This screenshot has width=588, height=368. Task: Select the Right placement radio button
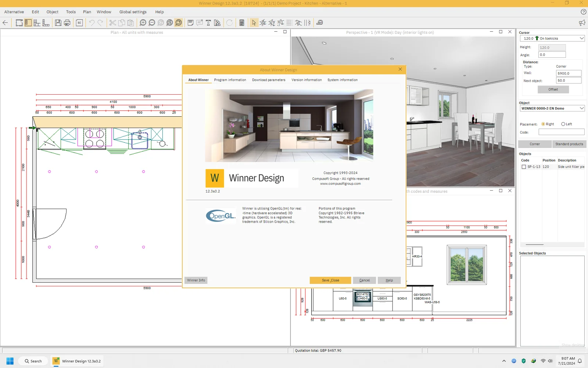[543, 124]
